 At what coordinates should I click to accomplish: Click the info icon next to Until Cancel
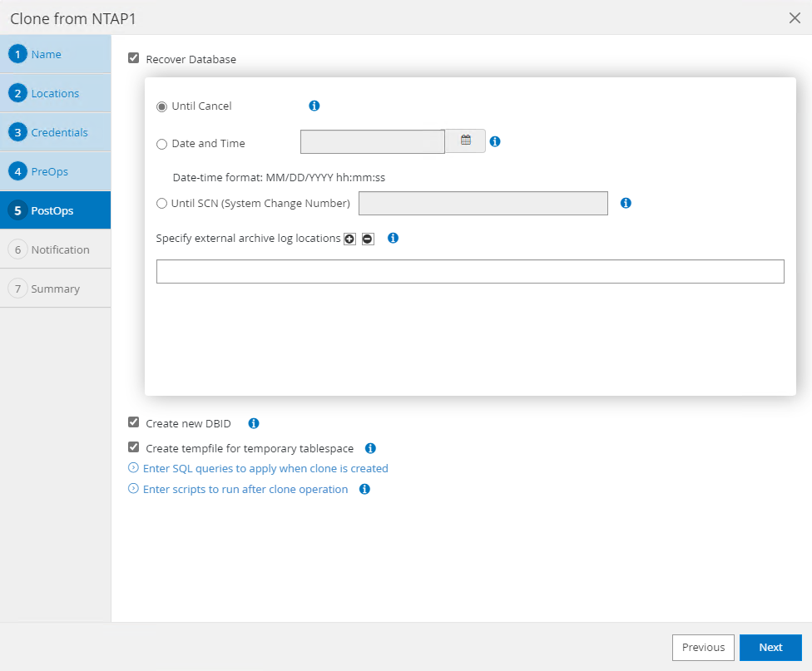tap(314, 106)
